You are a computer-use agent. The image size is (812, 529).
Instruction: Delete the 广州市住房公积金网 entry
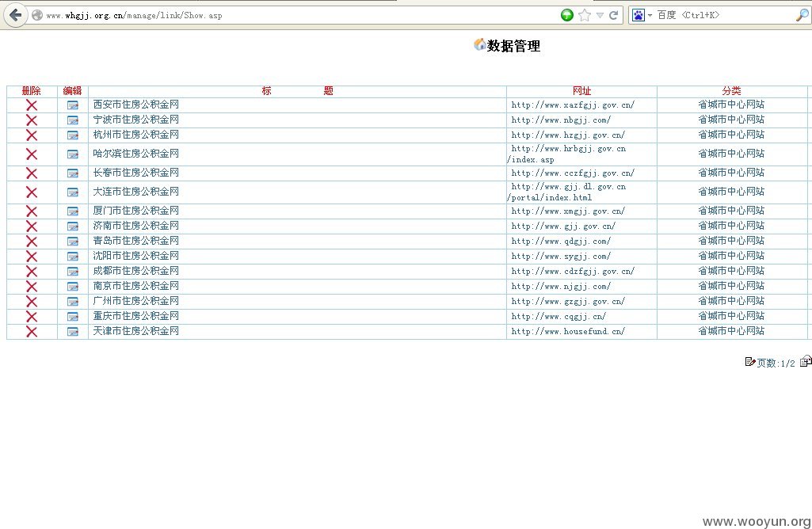(x=32, y=301)
